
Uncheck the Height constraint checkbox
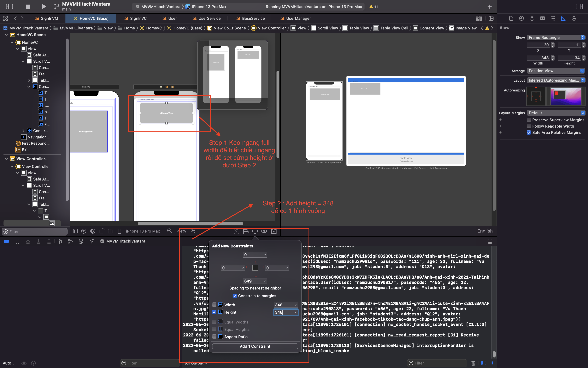click(x=214, y=312)
